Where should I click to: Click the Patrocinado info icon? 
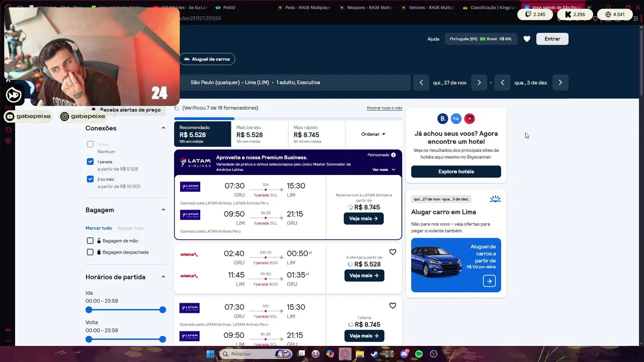point(393,155)
